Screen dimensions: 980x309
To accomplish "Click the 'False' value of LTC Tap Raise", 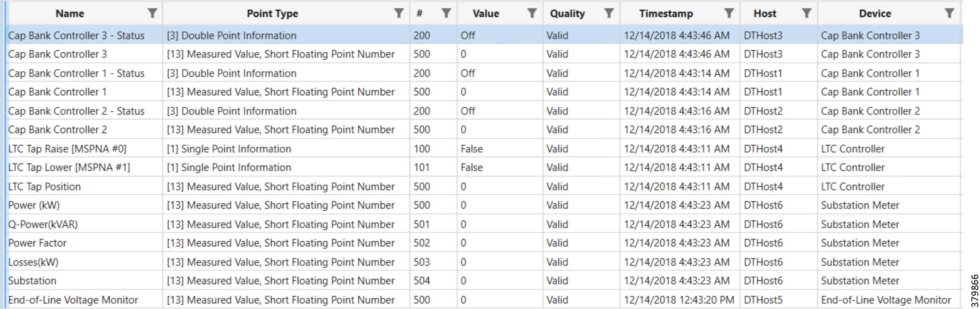I will click(472, 149).
